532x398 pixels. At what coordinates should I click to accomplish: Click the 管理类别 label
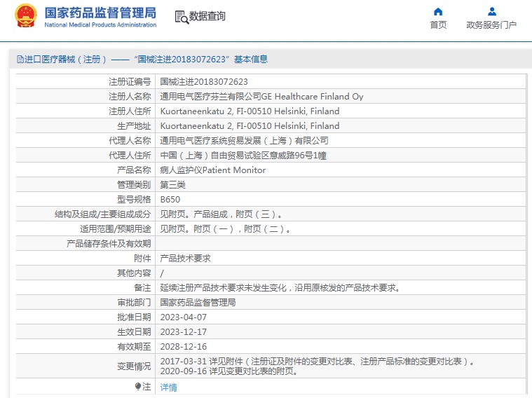coord(134,185)
